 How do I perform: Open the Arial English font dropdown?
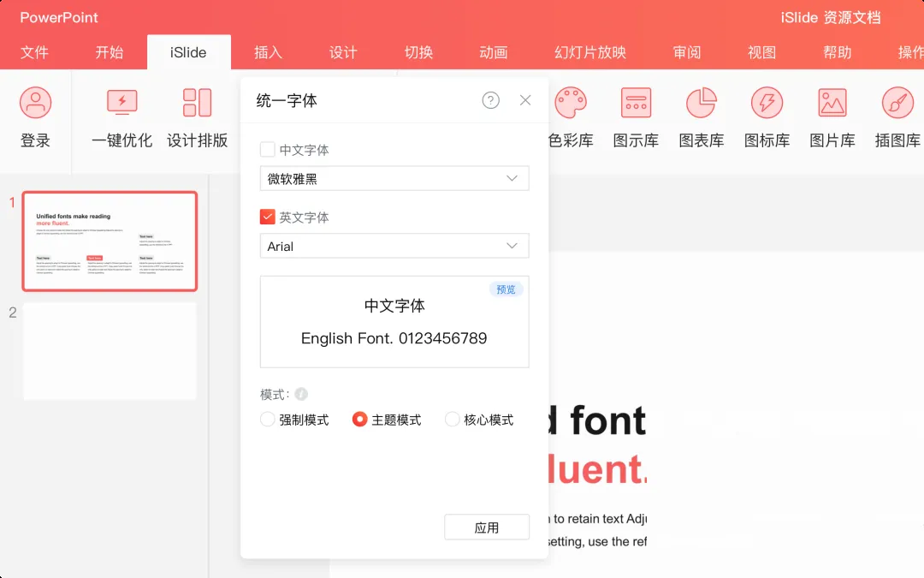(x=394, y=246)
